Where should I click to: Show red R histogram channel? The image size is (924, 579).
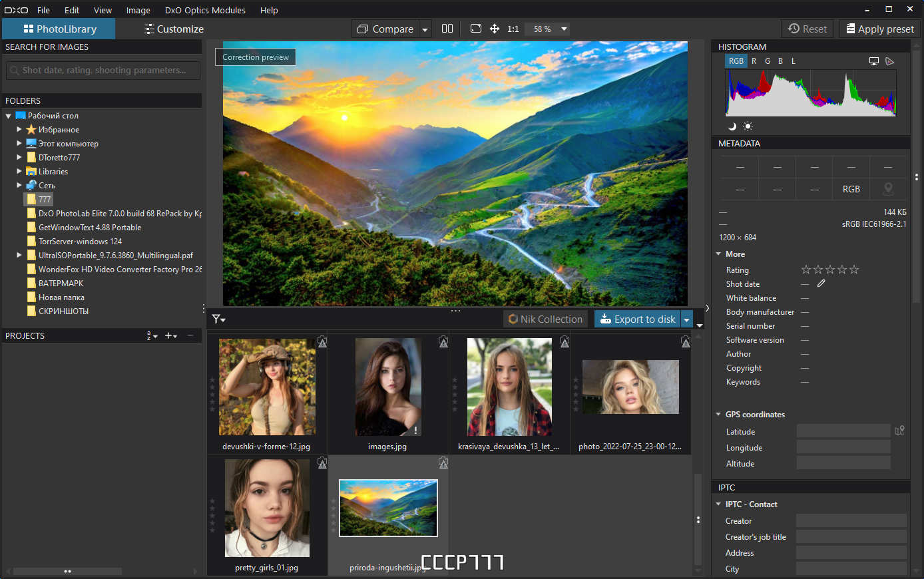pyautogui.click(x=754, y=61)
